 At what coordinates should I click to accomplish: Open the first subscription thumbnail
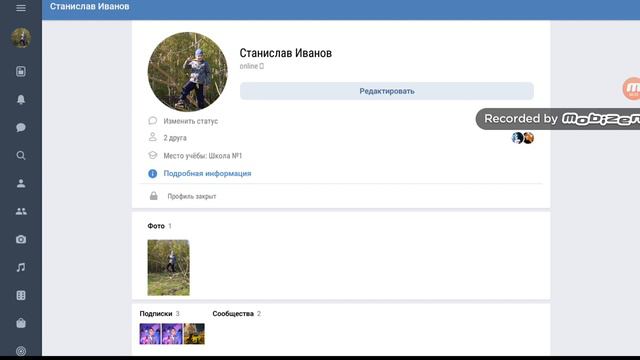point(150,334)
